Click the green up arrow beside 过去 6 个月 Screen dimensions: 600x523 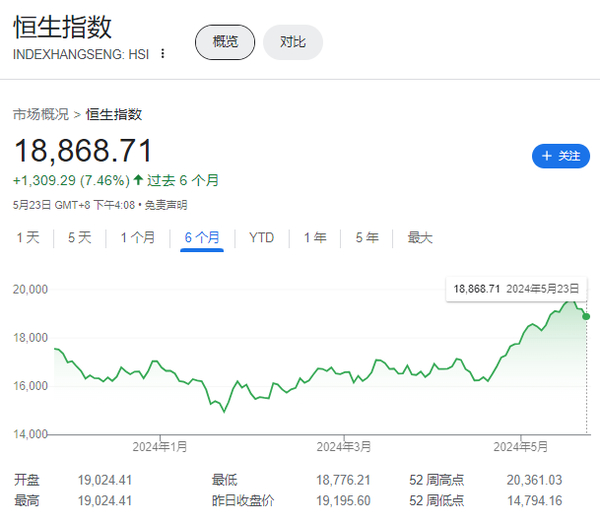point(138,179)
